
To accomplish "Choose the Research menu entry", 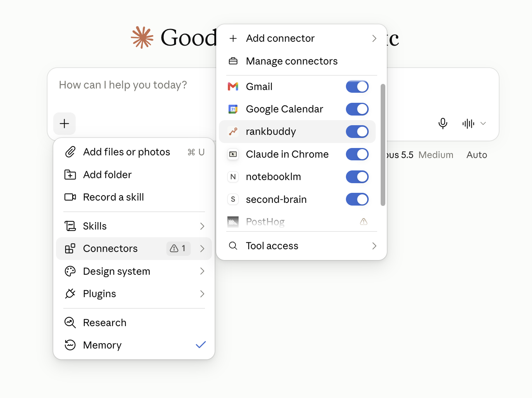I will pos(134,323).
